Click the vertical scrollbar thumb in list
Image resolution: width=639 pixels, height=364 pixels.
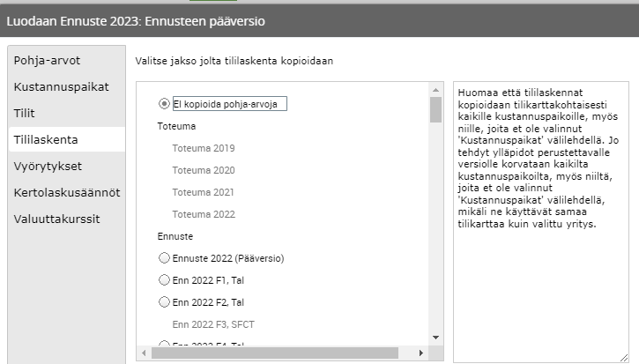pos(435,110)
